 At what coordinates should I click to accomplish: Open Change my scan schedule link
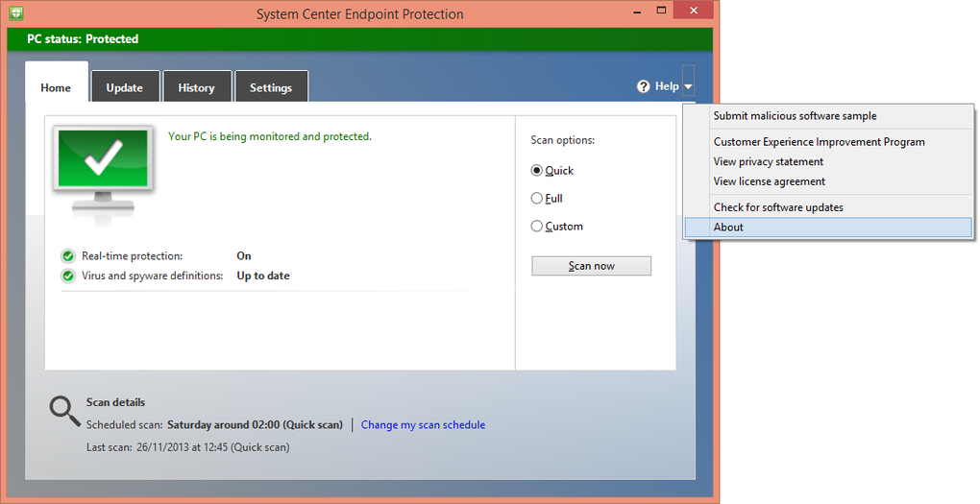click(x=423, y=425)
